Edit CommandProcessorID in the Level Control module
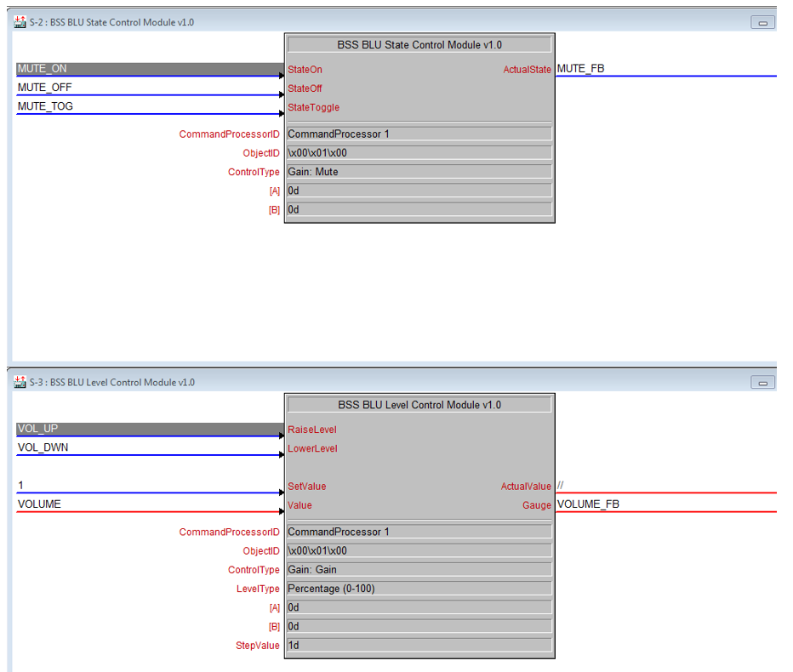The height and width of the screenshot is (672, 793). [x=419, y=532]
